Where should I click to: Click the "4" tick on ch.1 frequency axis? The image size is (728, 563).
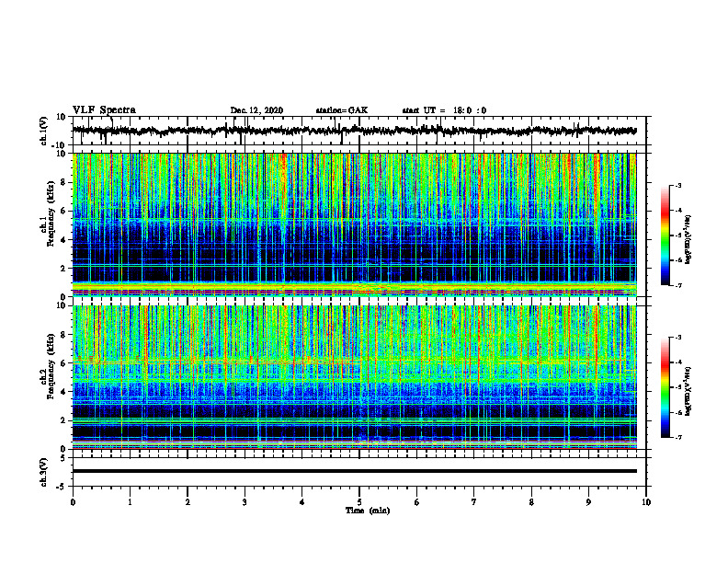coord(63,240)
